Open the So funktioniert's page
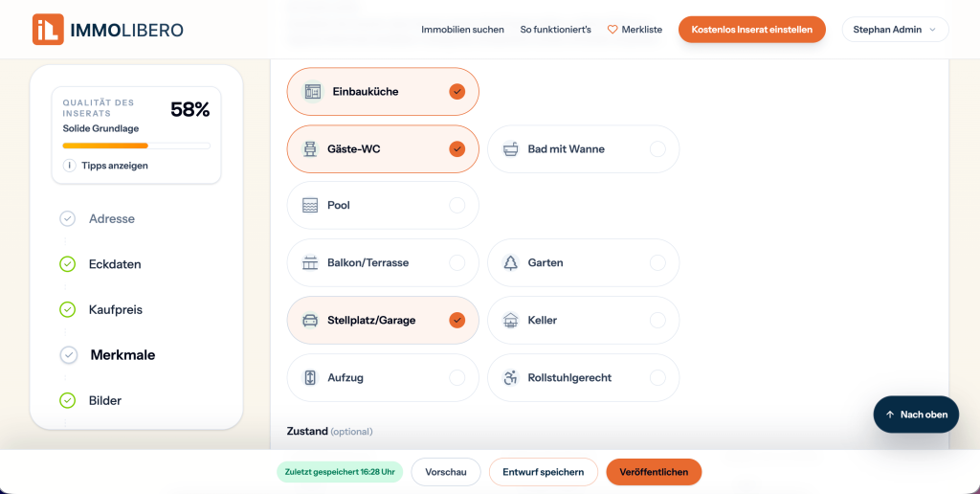Screen dimensions: 980x494 point(556,30)
